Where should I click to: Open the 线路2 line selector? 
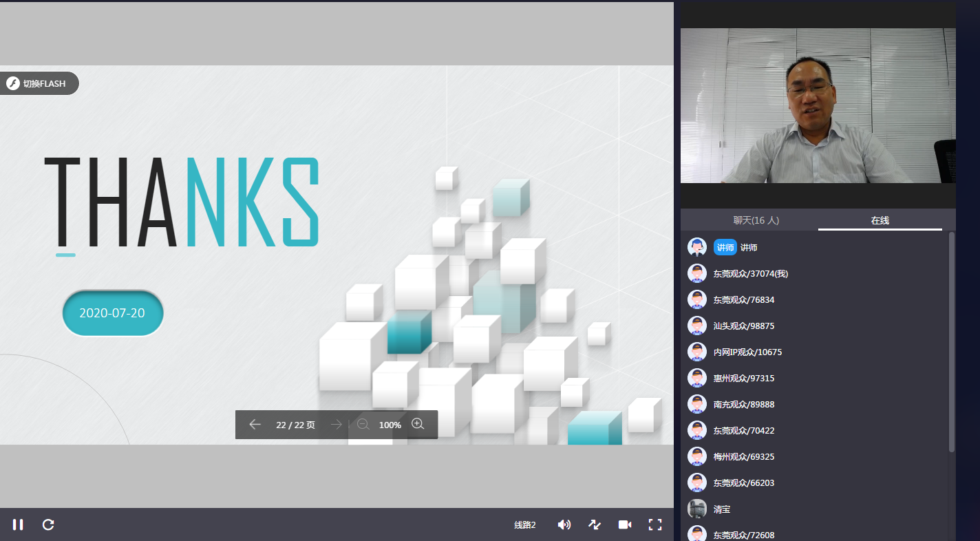coord(525,525)
